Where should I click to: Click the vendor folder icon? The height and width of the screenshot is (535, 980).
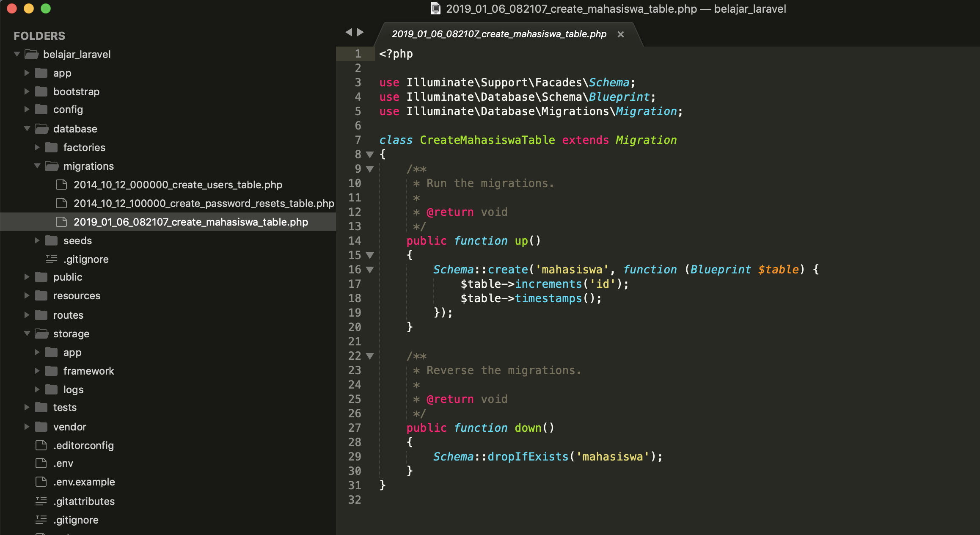tap(41, 427)
